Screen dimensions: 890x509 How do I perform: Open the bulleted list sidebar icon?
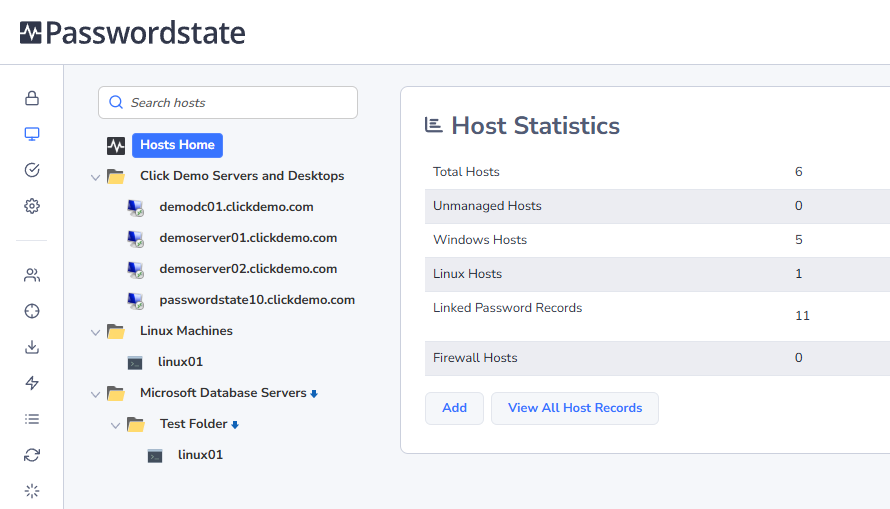[32, 419]
